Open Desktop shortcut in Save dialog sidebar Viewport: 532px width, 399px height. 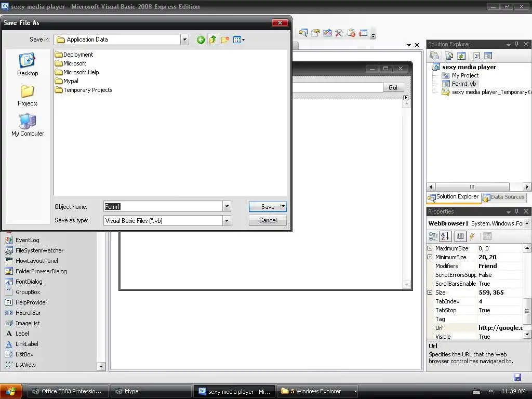(x=28, y=64)
